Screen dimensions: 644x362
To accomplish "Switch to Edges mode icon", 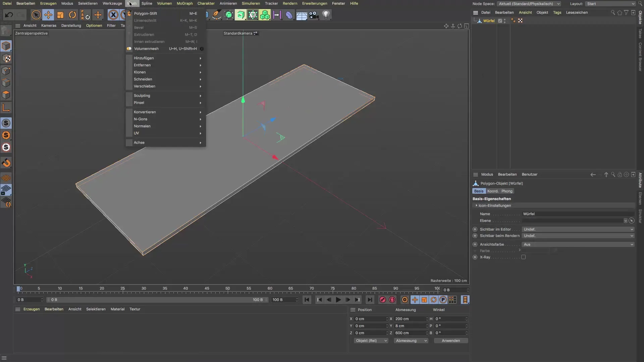I will (x=6, y=83).
